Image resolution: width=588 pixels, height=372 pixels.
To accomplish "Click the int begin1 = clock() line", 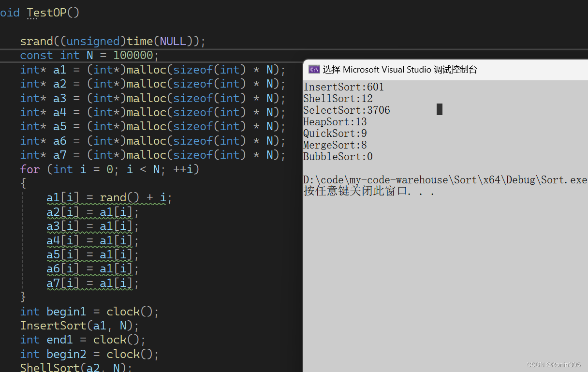I will [89, 312].
